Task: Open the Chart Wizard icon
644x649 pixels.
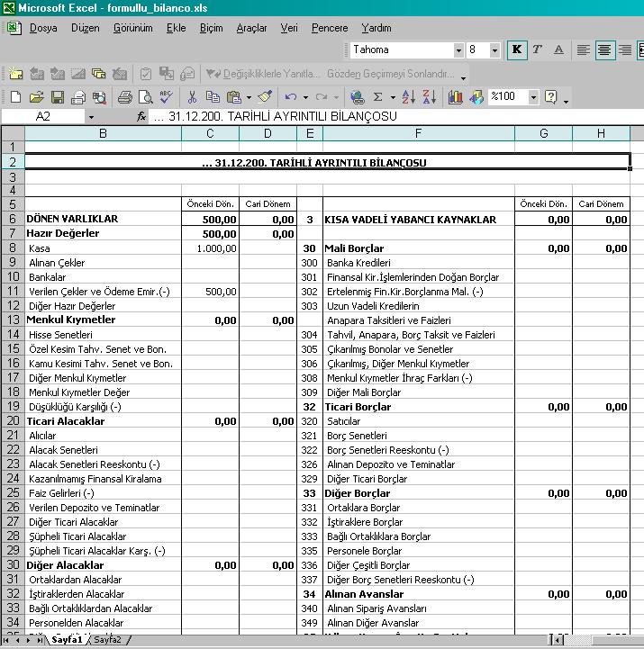Action: tap(455, 97)
